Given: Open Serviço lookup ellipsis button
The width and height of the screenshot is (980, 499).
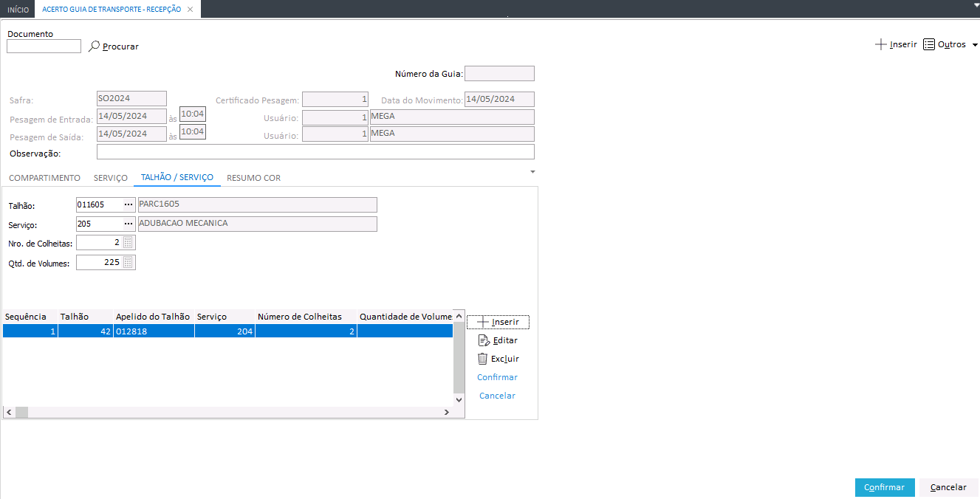Looking at the screenshot, I should (129, 224).
